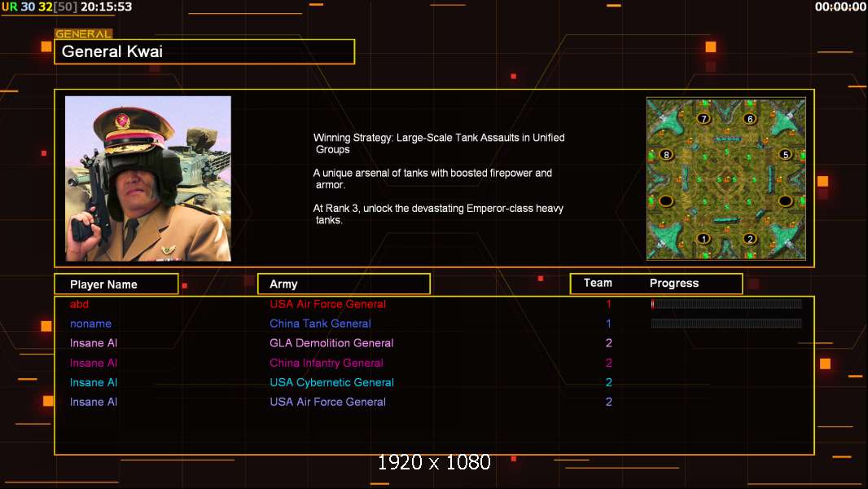Select player name 'abd'
The height and width of the screenshot is (489, 868).
coord(79,304)
